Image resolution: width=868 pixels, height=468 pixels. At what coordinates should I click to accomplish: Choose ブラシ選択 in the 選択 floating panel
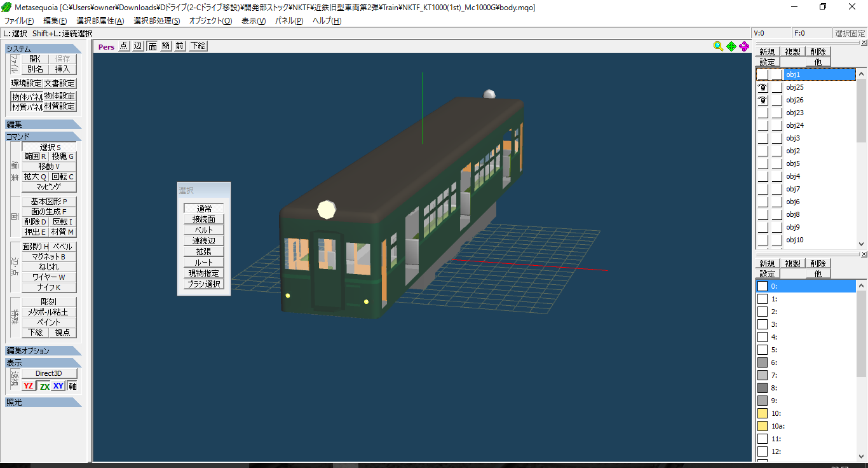point(204,284)
